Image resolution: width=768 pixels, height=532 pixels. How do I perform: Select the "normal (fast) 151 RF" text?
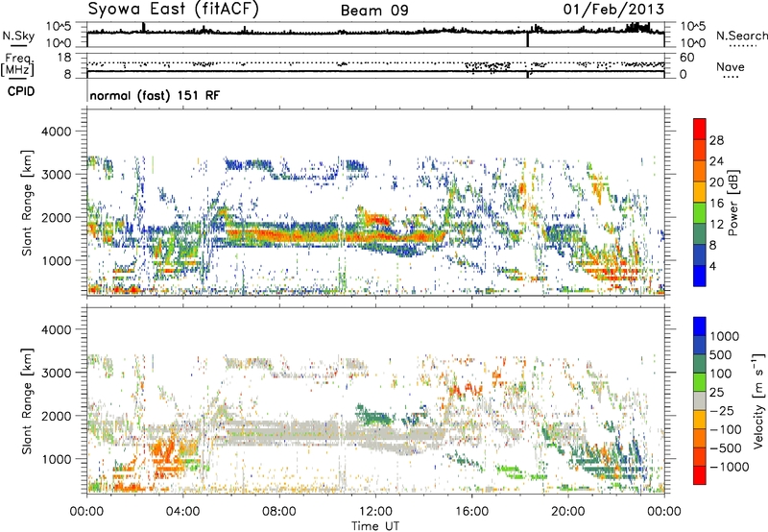(155, 95)
